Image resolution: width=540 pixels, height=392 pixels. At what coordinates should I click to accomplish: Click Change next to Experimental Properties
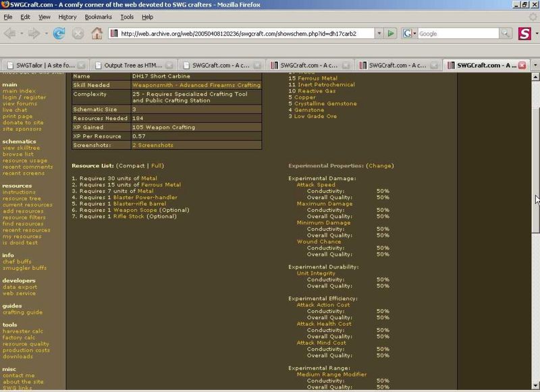380,165
